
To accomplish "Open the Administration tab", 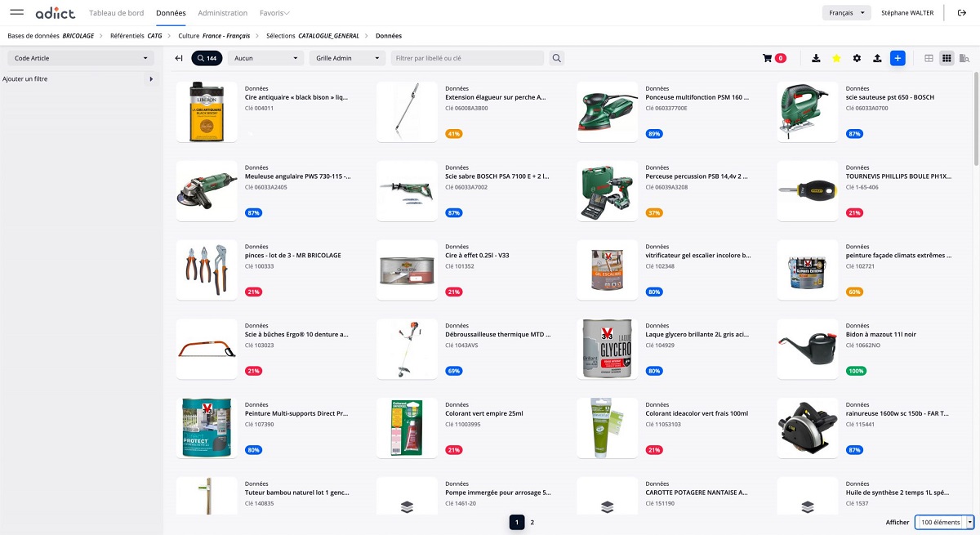I will [x=223, y=13].
